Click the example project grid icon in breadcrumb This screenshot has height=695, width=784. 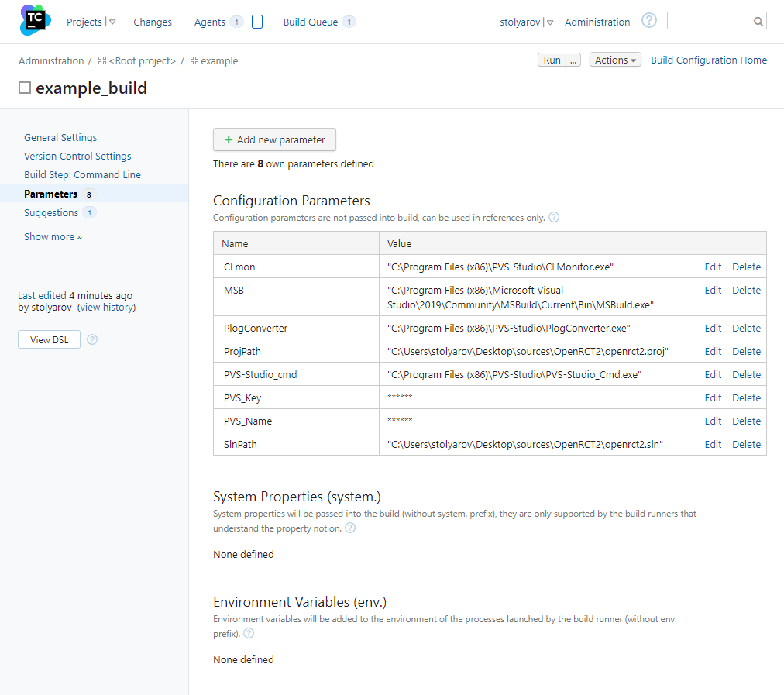194,60
